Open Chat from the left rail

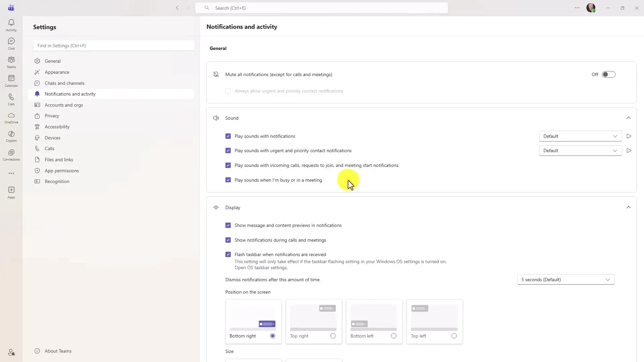coord(11,44)
